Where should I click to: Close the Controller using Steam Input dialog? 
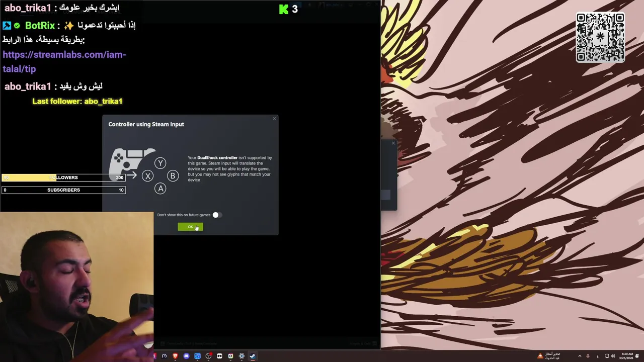(274, 119)
